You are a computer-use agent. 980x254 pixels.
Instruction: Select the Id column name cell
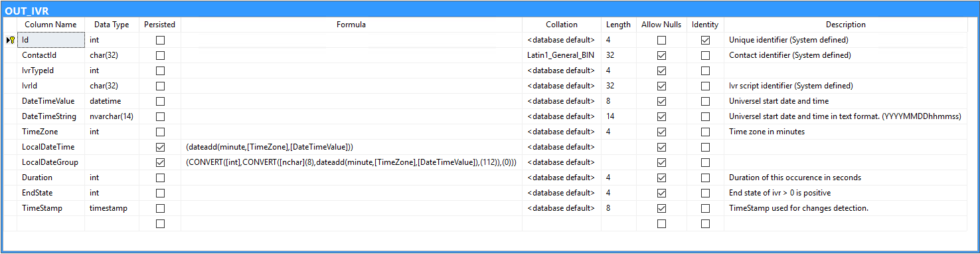(51, 40)
